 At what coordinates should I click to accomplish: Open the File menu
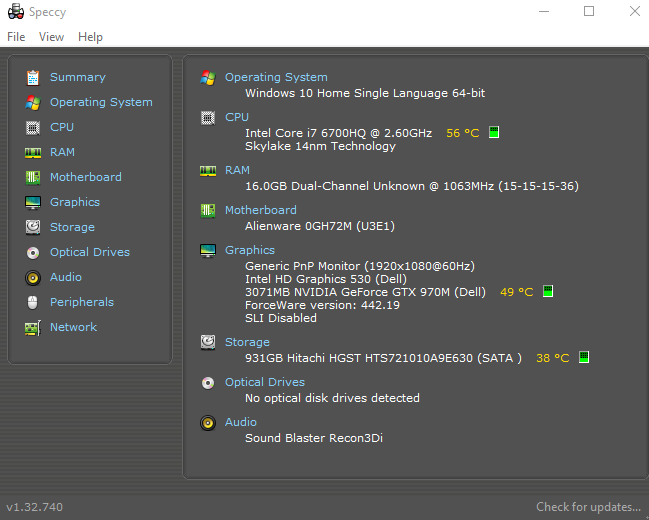pos(16,37)
